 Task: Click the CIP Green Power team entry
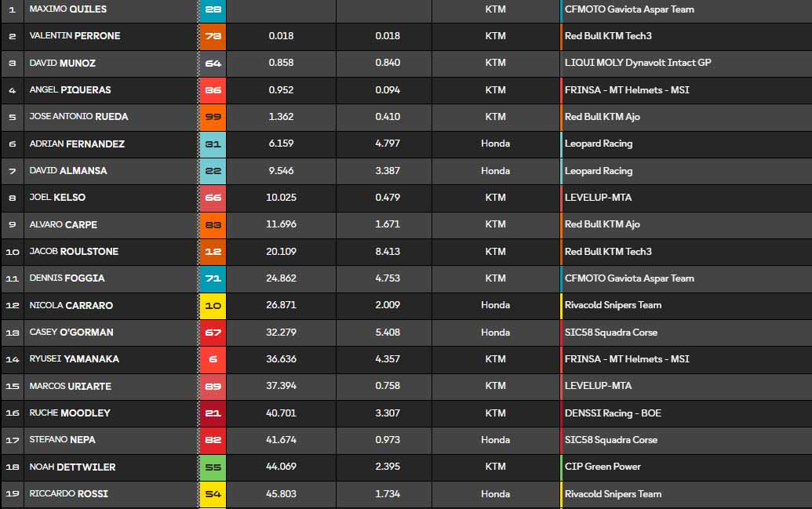603,467
